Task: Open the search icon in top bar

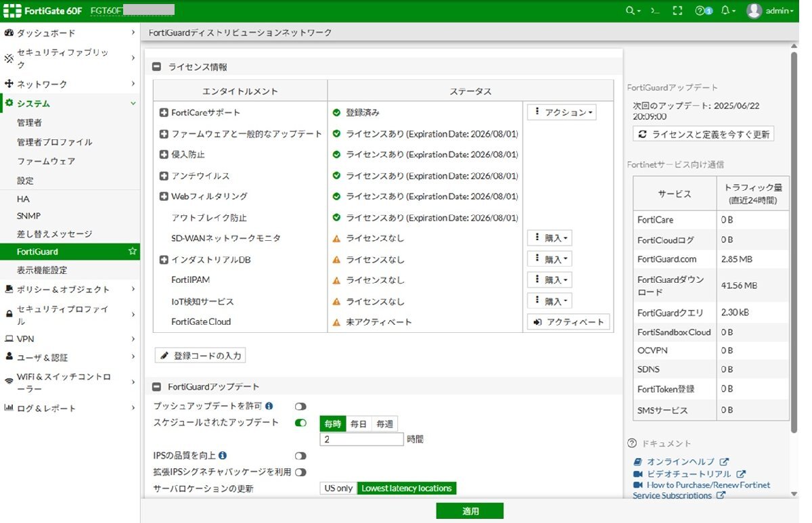Action: [632, 11]
